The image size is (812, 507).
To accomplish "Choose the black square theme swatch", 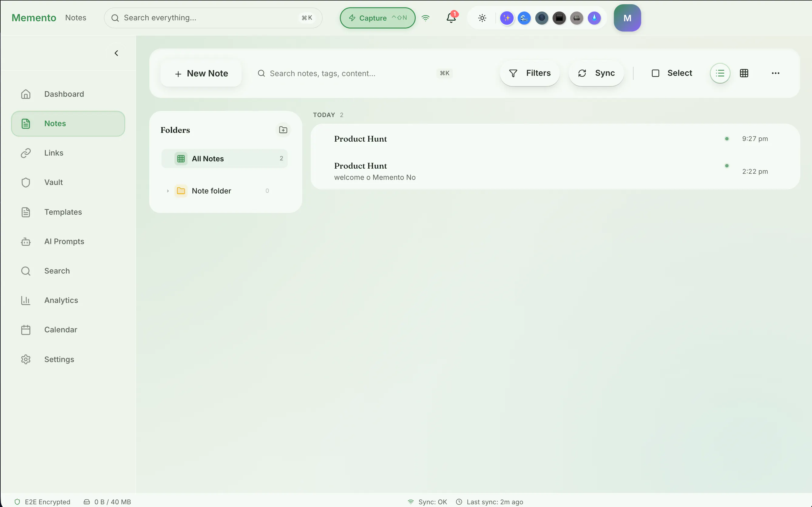I will click(559, 18).
